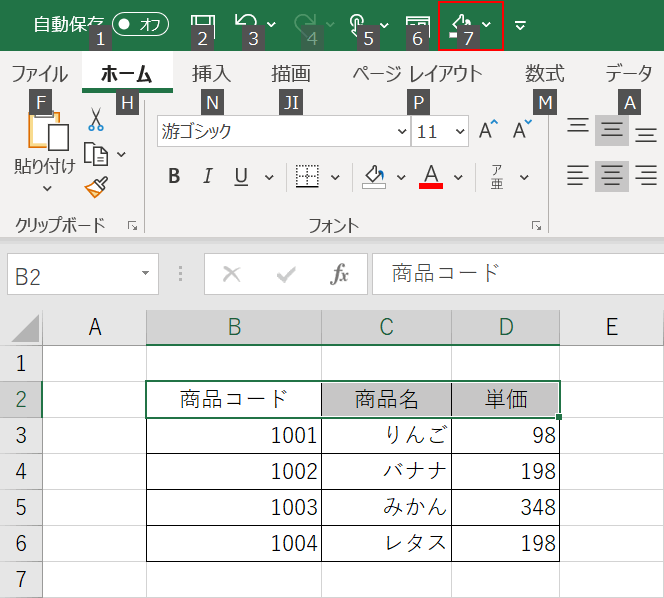
Task: Open the font size dropdown showing 11
Action: [460, 131]
